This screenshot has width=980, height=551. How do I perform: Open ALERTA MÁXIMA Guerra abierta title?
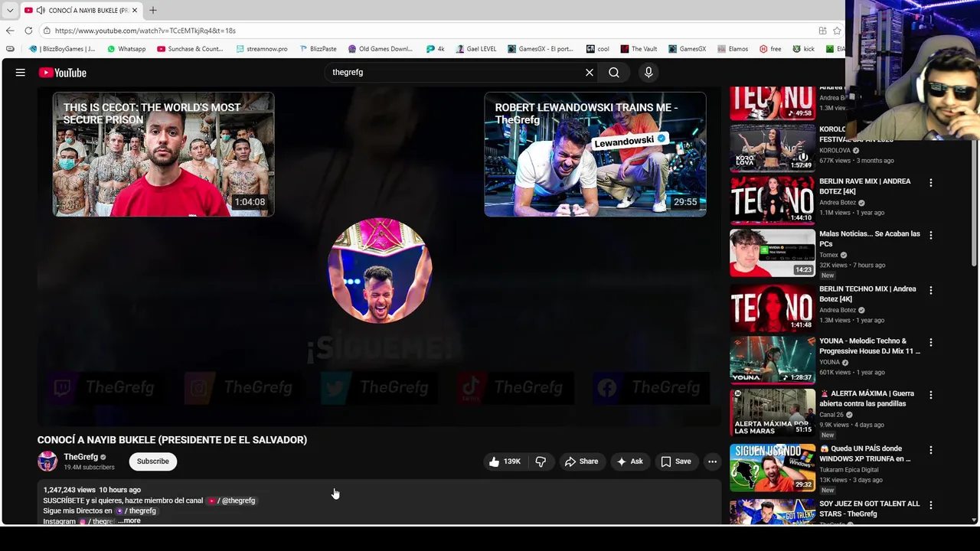[867, 399]
